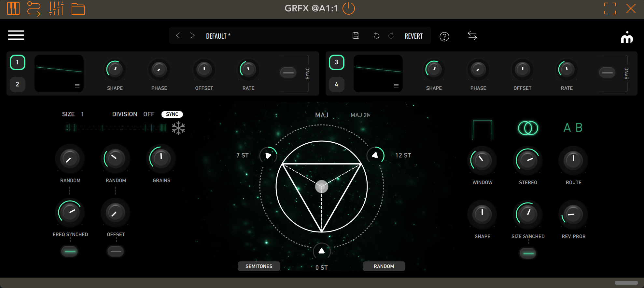This screenshot has height=288, width=644.
Task: Click the snowflake freeze icon
Action: [x=178, y=128]
